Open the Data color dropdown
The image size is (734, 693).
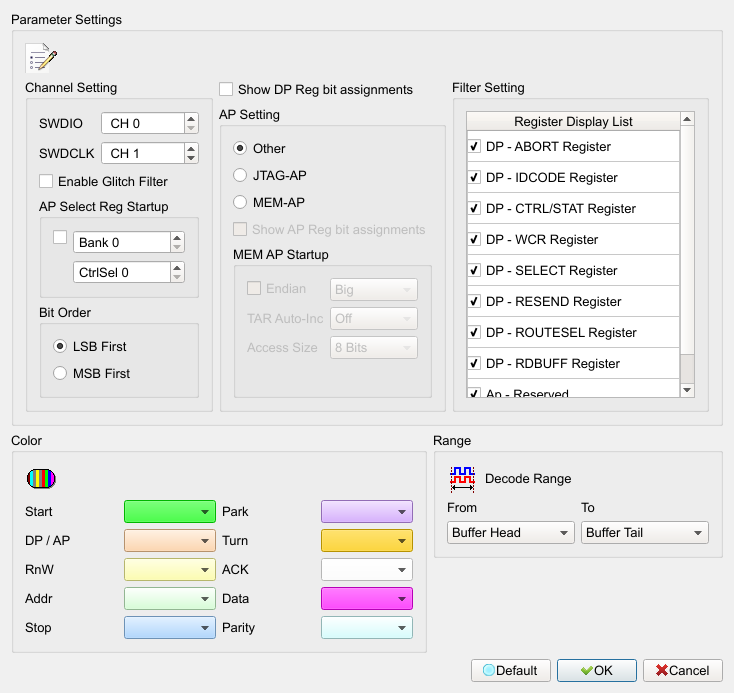(367, 598)
